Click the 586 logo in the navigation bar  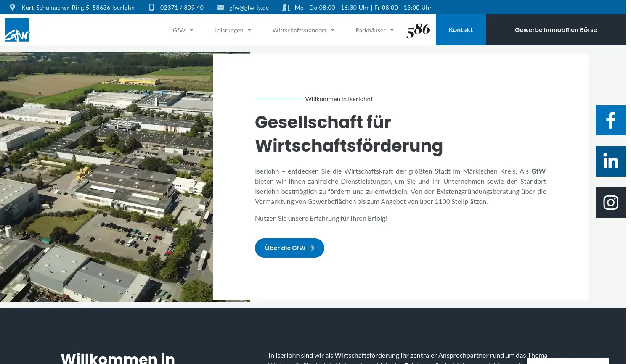tap(419, 30)
